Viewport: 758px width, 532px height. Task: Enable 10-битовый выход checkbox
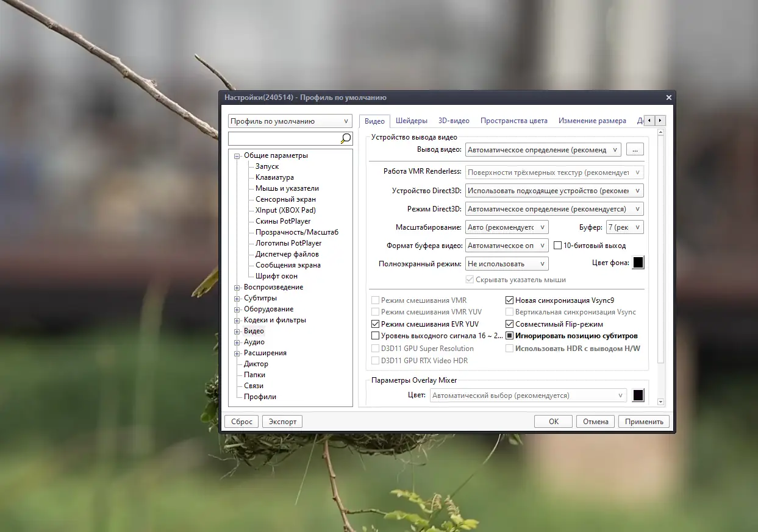[557, 246]
